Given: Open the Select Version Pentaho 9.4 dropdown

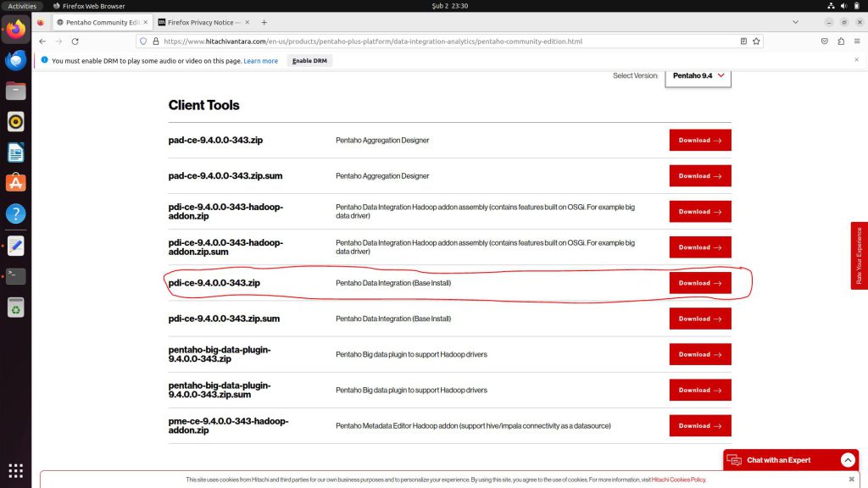Looking at the screenshot, I should (698, 75).
